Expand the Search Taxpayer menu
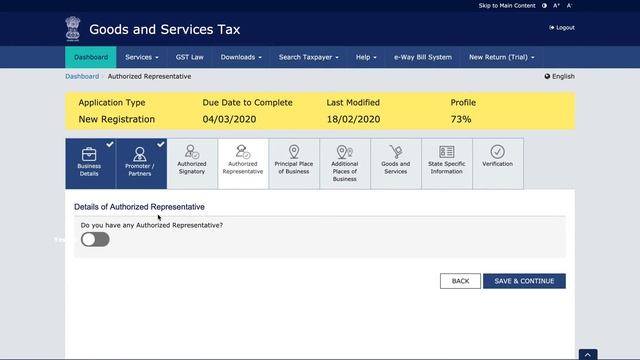This screenshot has height=360, width=640. (309, 57)
